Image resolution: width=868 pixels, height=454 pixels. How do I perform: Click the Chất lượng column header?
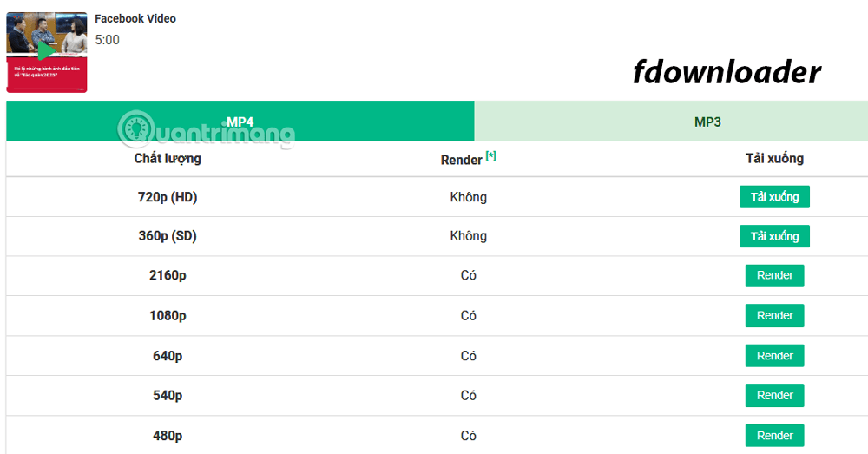coord(168,159)
